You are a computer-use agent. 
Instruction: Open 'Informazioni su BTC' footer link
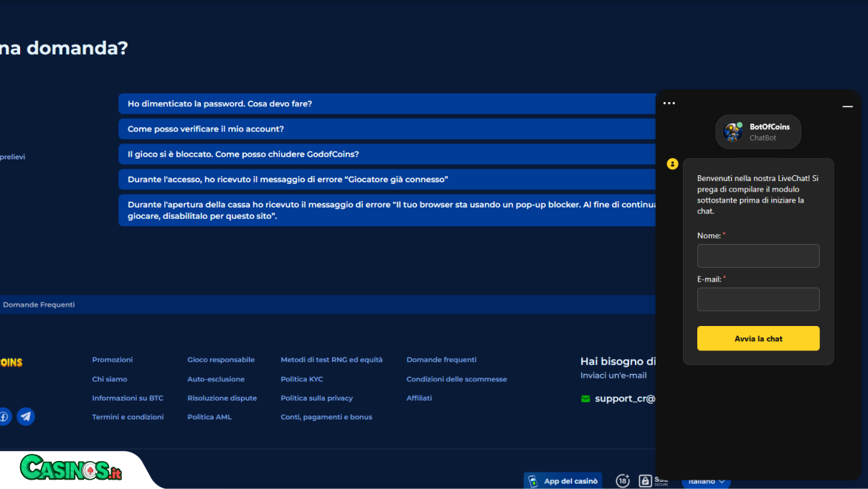pyautogui.click(x=128, y=398)
